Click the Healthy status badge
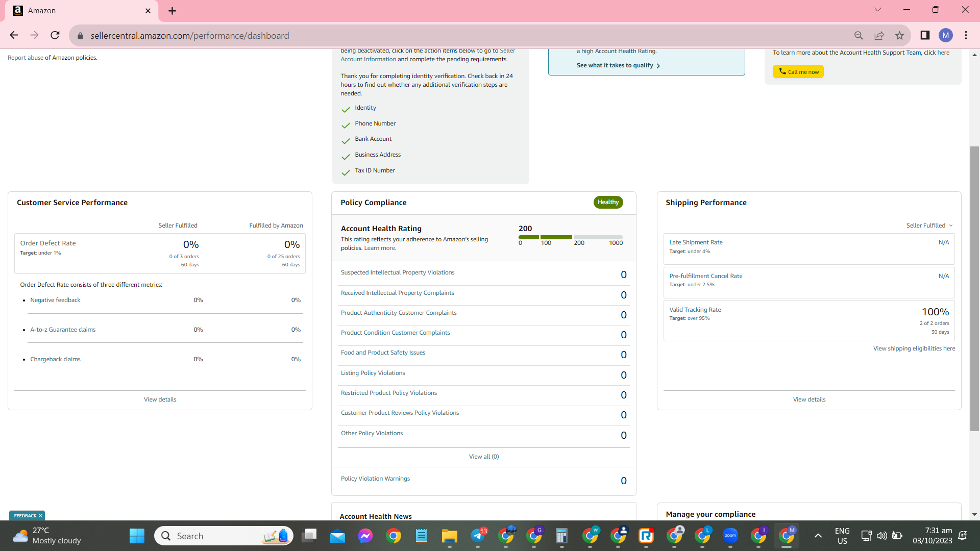Image resolution: width=980 pixels, height=551 pixels. 608,202
